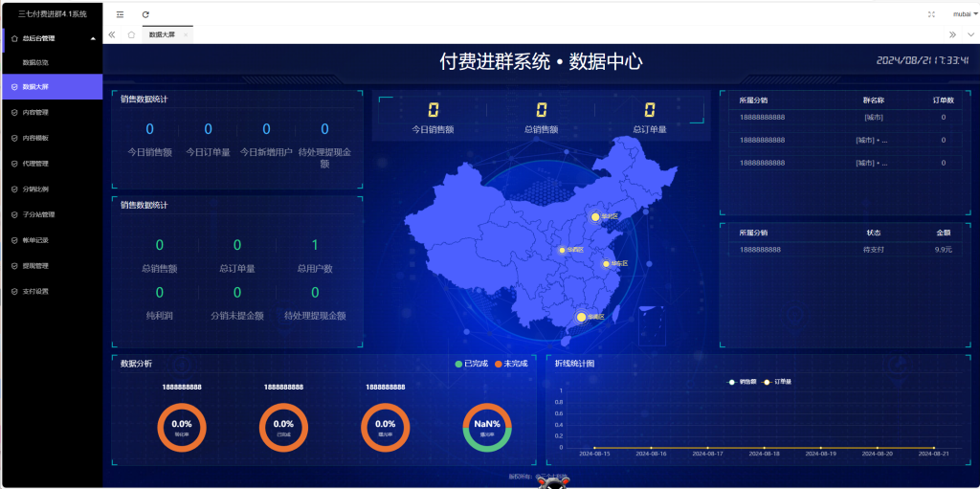
Task: Open the tab bar options chevron
Action: click(x=969, y=35)
